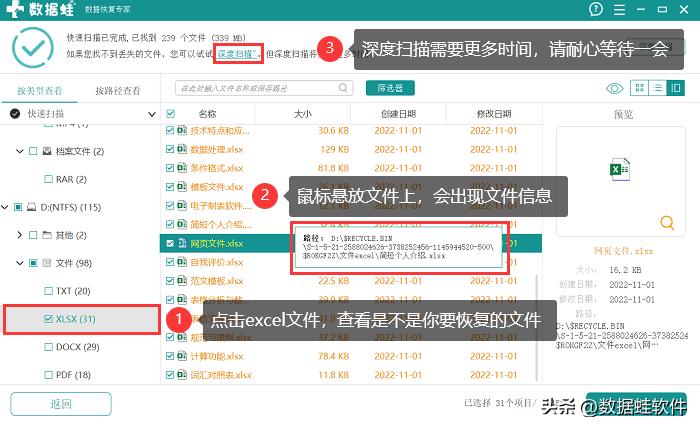700x428 pixels.
Task: Toggle the D:(NTFS) (115) checkbox
Action: (18, 207)
